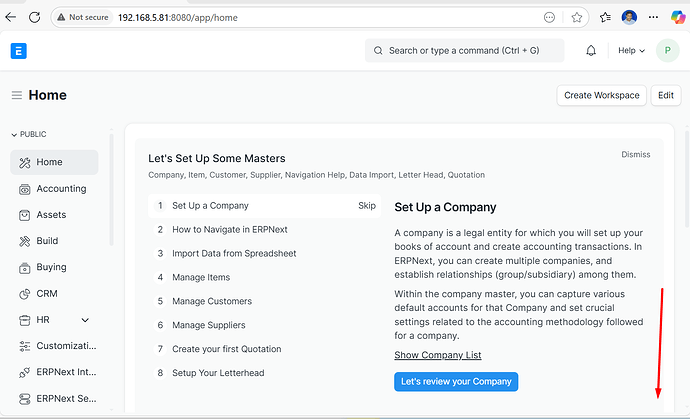Click the Not secure warning badge
Viewport: 690px width, 419px height.
(83, 17)
